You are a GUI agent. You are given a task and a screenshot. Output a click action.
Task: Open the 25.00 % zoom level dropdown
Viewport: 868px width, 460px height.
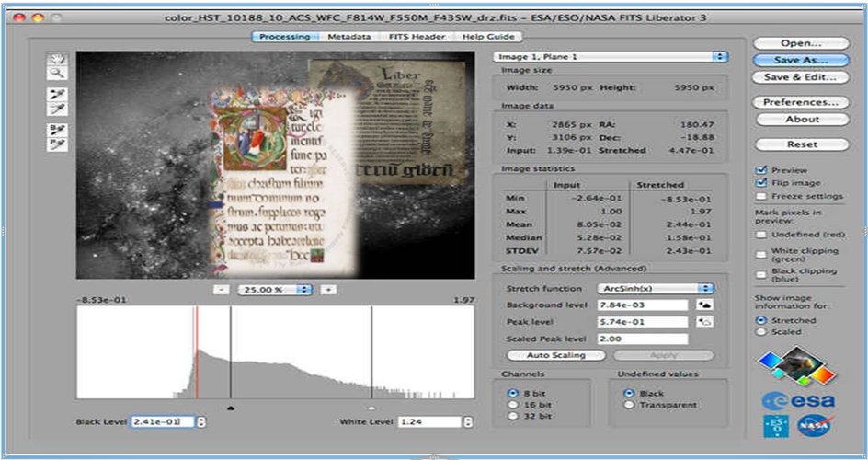[275, 290]
